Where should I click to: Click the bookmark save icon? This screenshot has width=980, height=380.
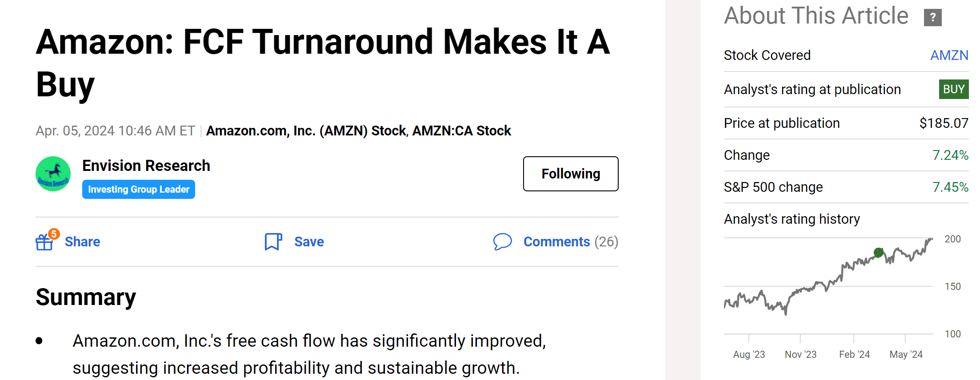point(273,242)
